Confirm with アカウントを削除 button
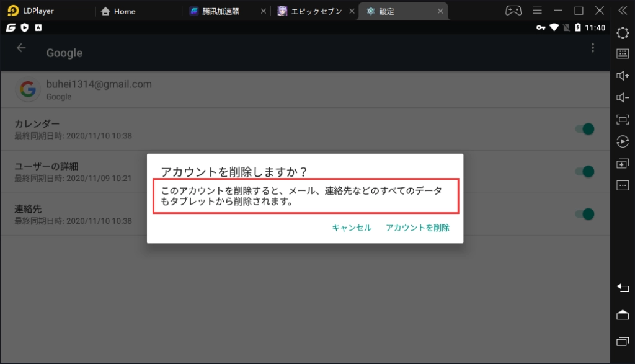The image size is (635, 364). pos(417,228)
